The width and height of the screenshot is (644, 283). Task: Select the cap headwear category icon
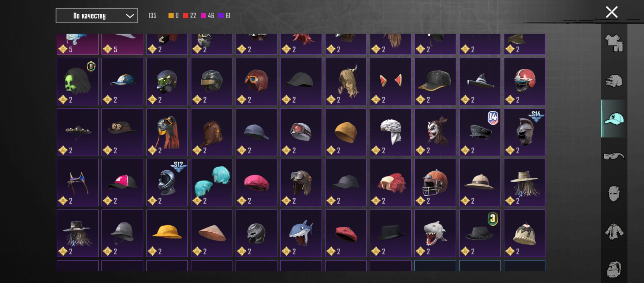point(614,118)
